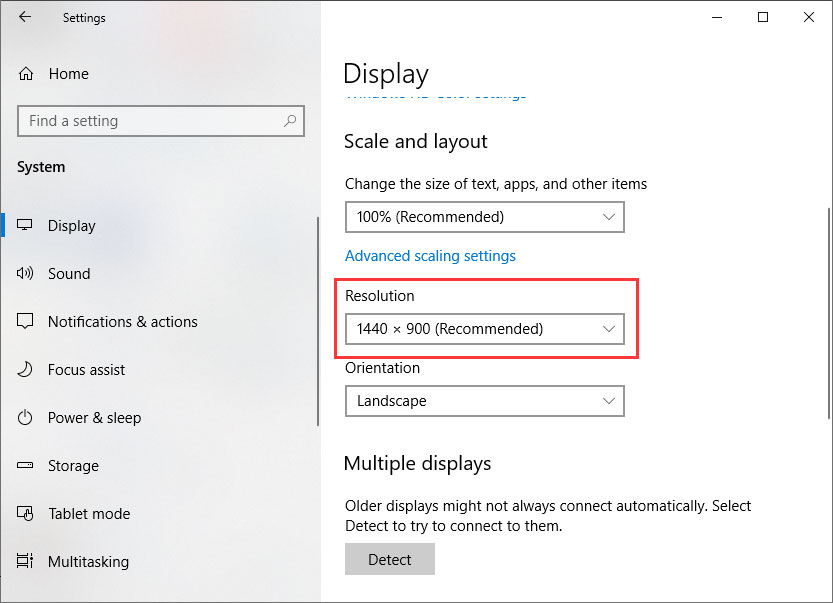Click the Find a setting search box
The height and width of the screenshot is (603, 833).
click(x=160, y=120)
